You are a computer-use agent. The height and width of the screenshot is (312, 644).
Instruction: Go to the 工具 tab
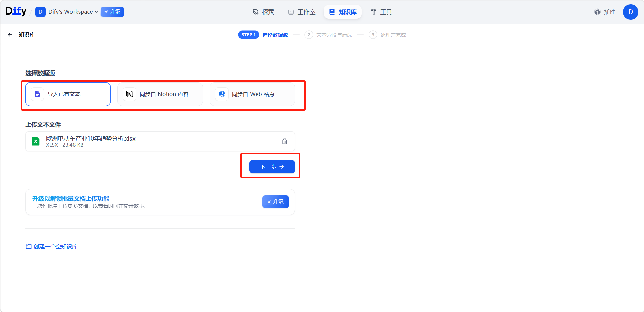pos(381,12)
